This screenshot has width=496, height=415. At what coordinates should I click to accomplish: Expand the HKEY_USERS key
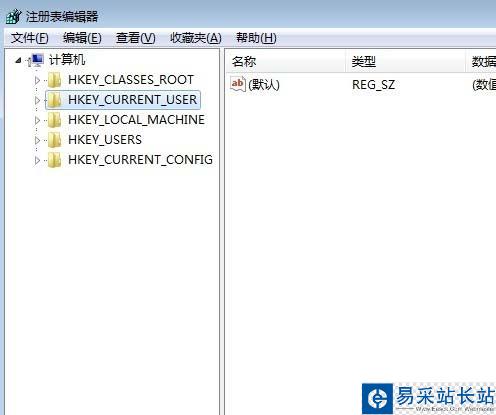(x=37, y=140)
